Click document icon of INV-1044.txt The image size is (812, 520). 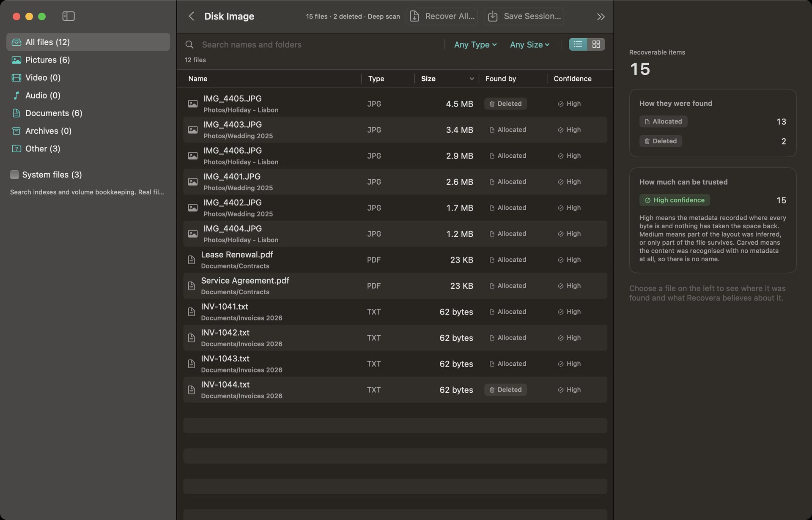point(191,389)
